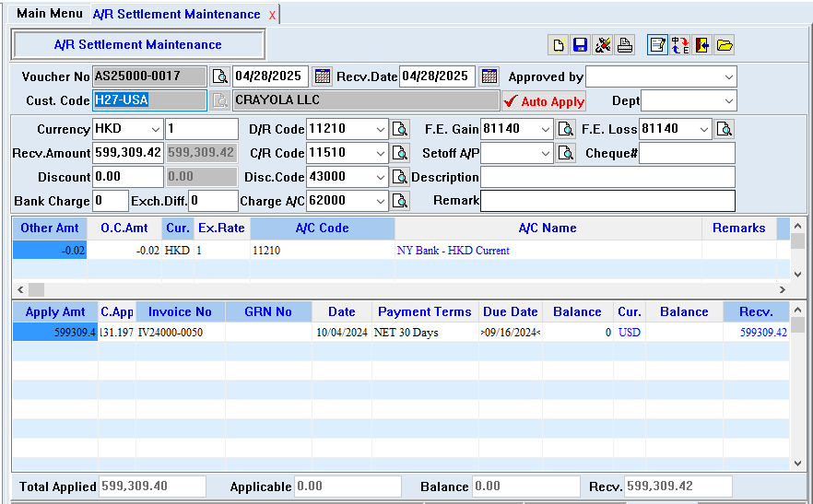Switch language with the Chinese/English icon
The image size is (813, 504).
680,45
